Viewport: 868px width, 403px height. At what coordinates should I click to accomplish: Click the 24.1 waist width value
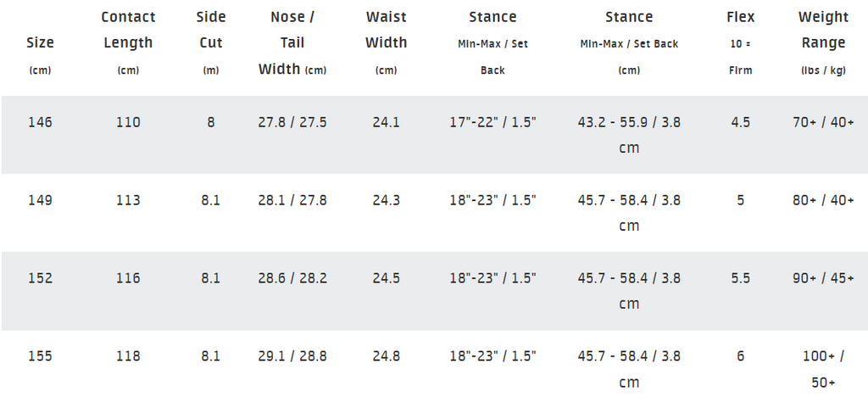pos(386,122)
